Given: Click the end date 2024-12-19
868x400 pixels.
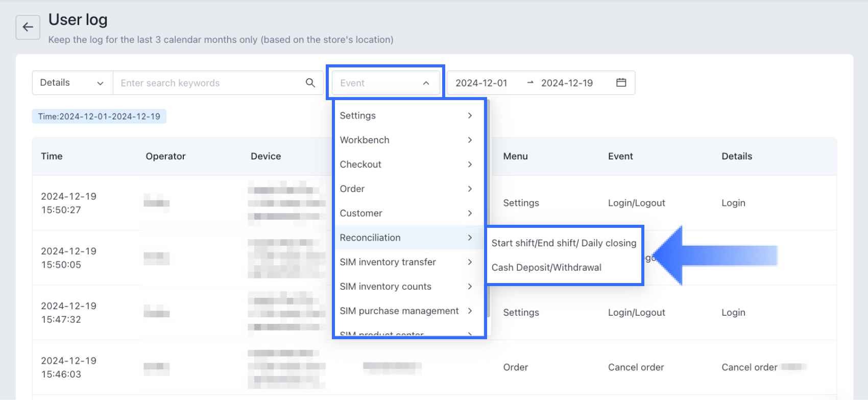Looking at the screenshot, I should click(567, 83).
